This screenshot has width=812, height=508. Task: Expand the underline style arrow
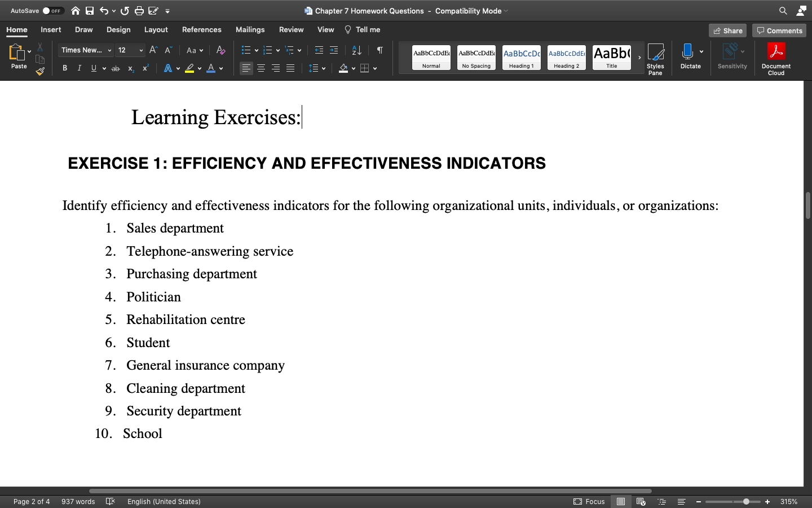tap(104, 68)
